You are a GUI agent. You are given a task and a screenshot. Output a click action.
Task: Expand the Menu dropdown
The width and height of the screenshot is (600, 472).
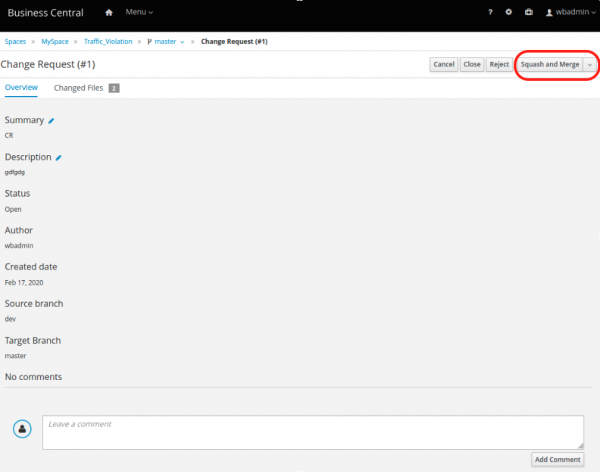point(139,13)
